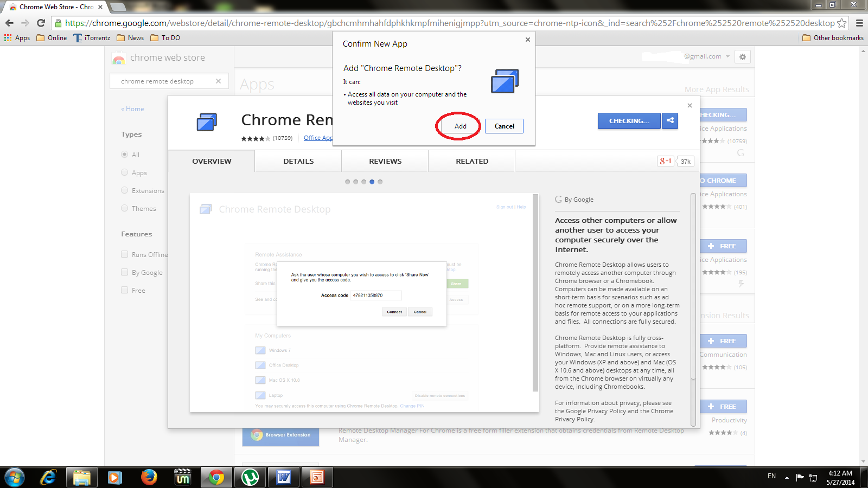Image resolution: width=868 pixels, height=488 pixels.
Task: Go back using the Home link
Action: pyautogui.click(x=132, y=109)
